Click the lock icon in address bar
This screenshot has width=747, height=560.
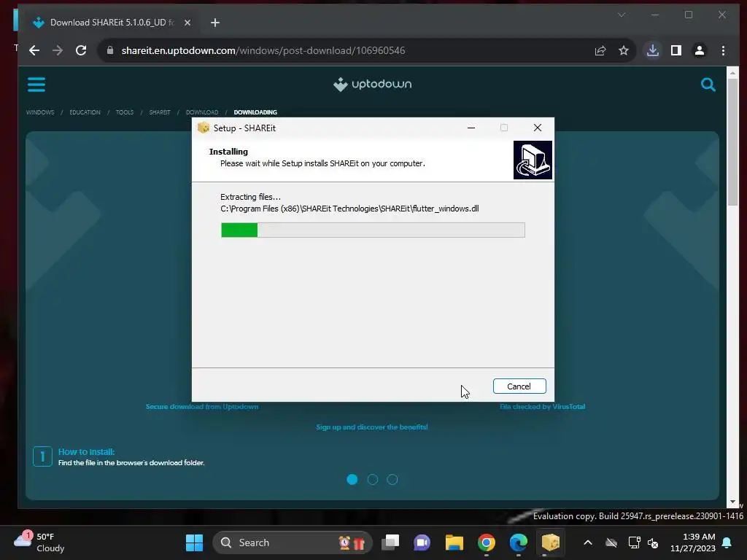pos(110,50)
